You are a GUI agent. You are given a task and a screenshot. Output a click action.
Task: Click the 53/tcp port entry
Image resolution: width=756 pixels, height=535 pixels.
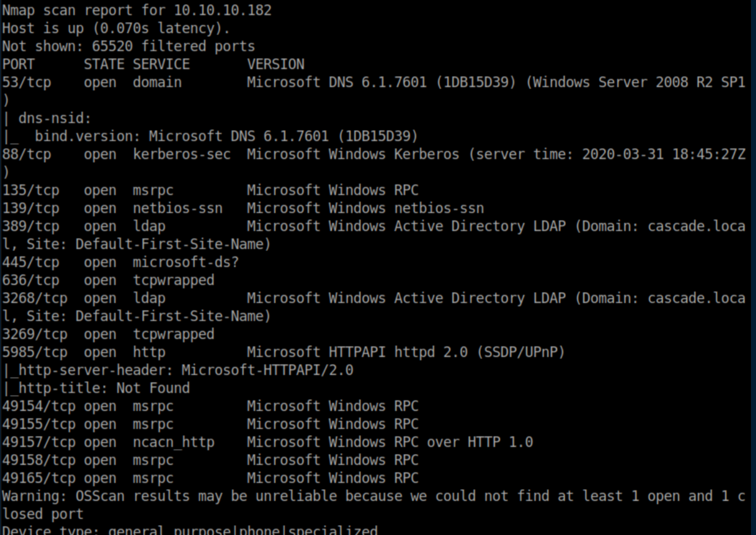click(x=26, y=82)
